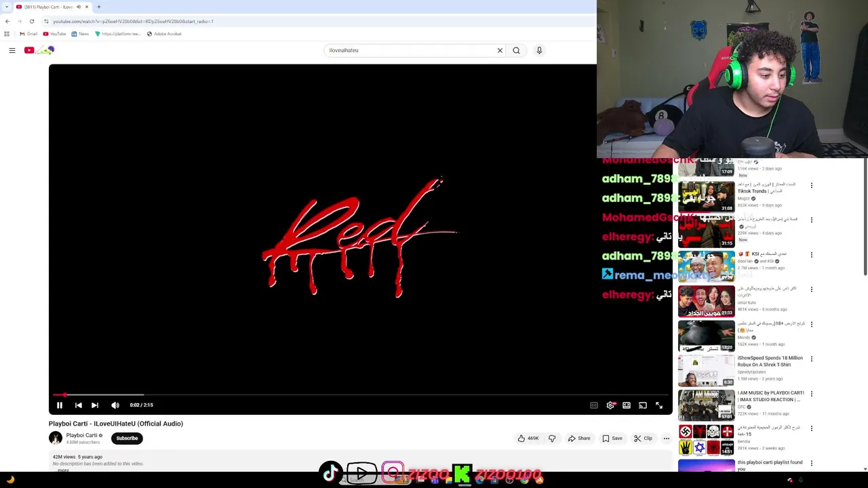Open the Tiktok Trends video thumbnail
The image size is (868, 488).
(707, 197)
